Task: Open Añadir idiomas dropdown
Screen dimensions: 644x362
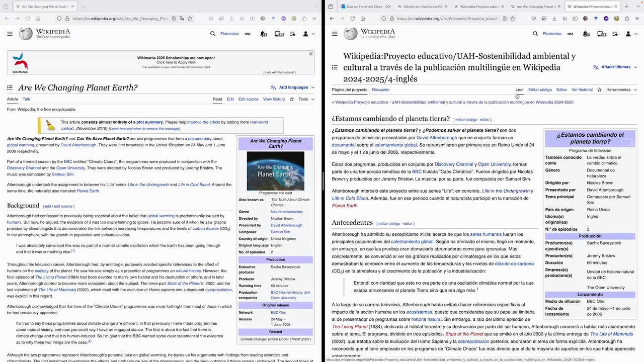Action: click(x=615, y=67)
